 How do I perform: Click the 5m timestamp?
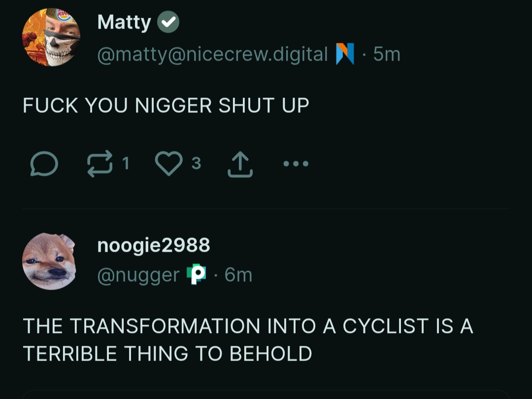click(x=387, y=54)
